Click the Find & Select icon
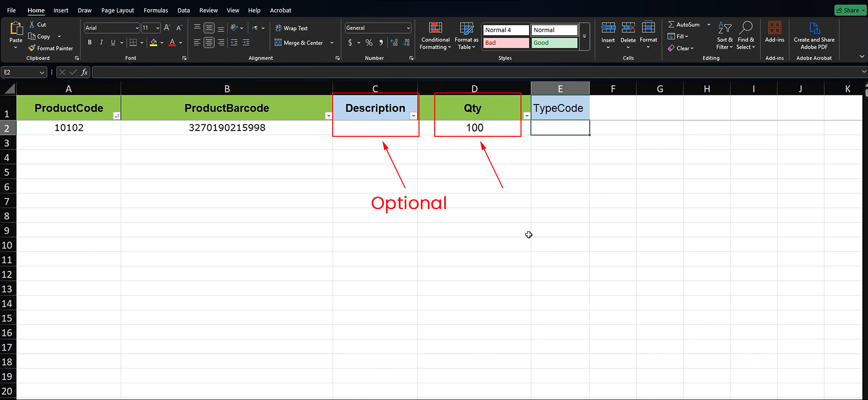 click(x=745, y=28)
